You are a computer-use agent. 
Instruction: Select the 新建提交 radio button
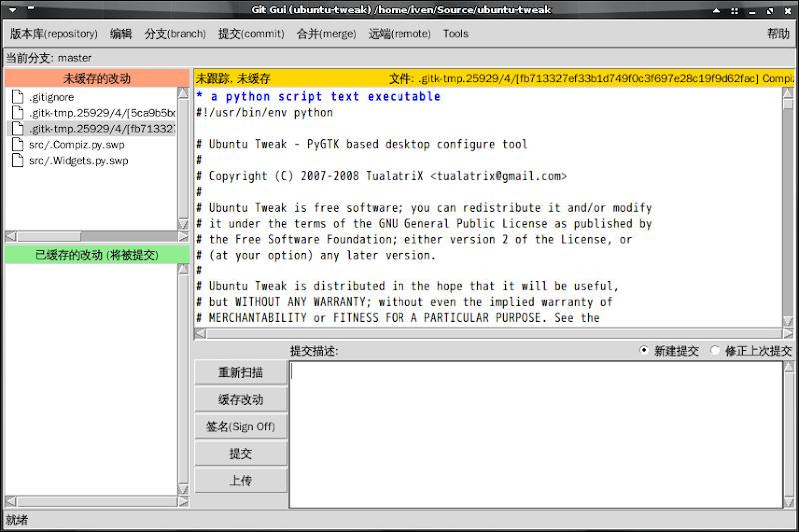coord(644,350)
